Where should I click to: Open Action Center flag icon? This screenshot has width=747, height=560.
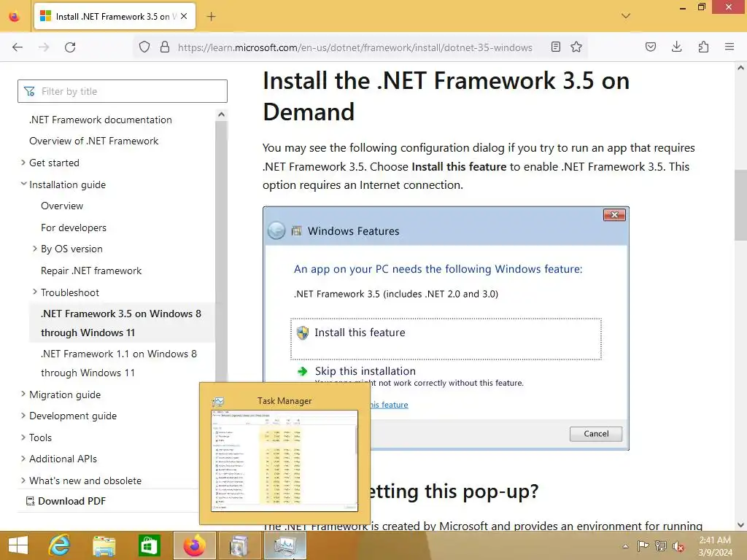pos(643,546)
